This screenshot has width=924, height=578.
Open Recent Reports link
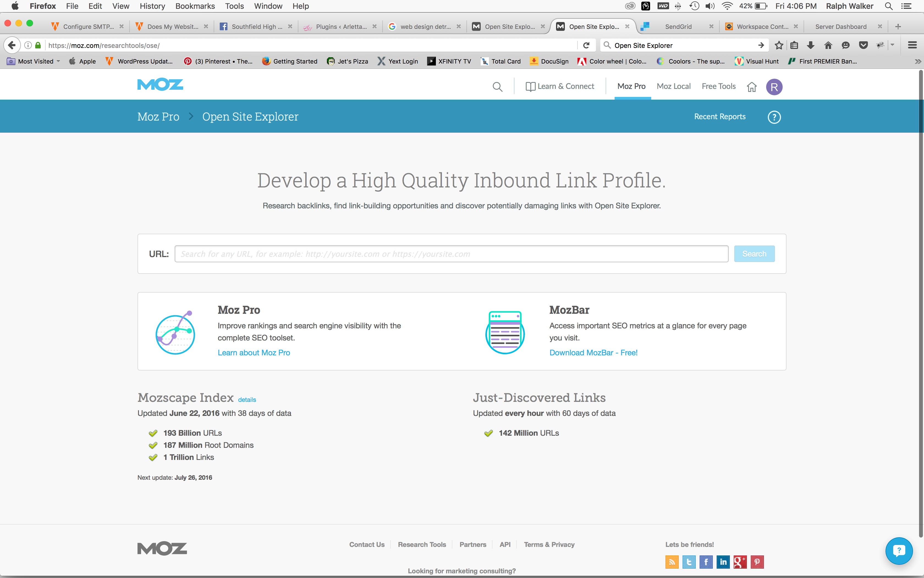[720, 117]
